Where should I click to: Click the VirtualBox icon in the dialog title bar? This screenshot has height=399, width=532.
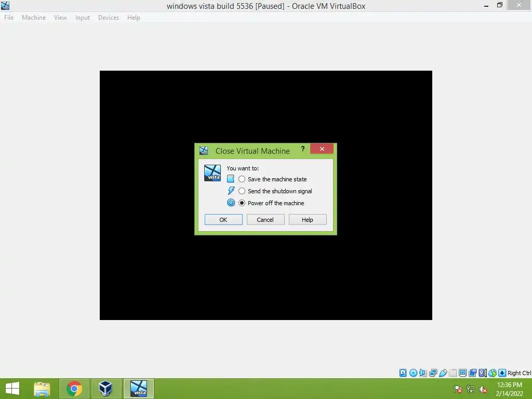204,150
